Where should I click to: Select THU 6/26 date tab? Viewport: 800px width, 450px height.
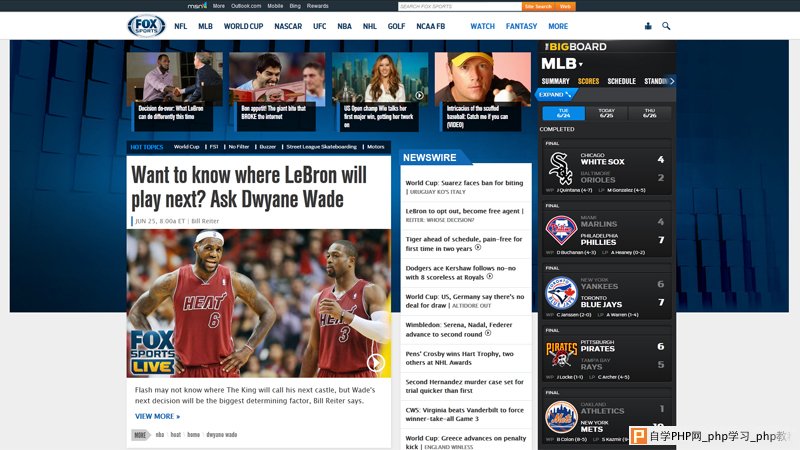click(649, 113)
